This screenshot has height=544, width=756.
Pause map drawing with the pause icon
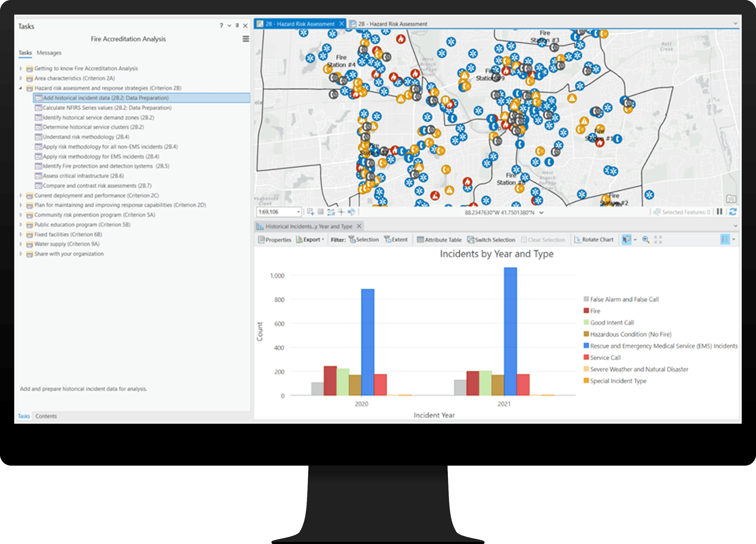(719, 212)
